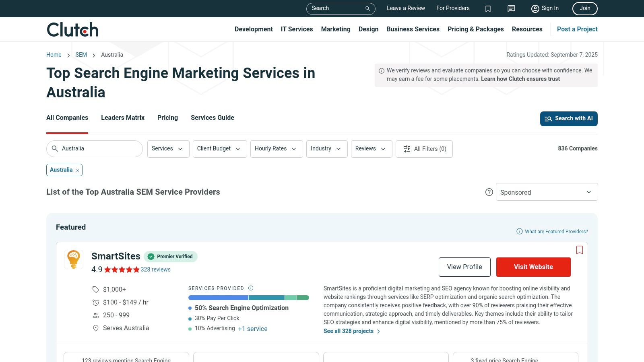Viewport: 644px width, 362px height.
Task: Open the Hourly Rates filter
Action: (276, 149)
